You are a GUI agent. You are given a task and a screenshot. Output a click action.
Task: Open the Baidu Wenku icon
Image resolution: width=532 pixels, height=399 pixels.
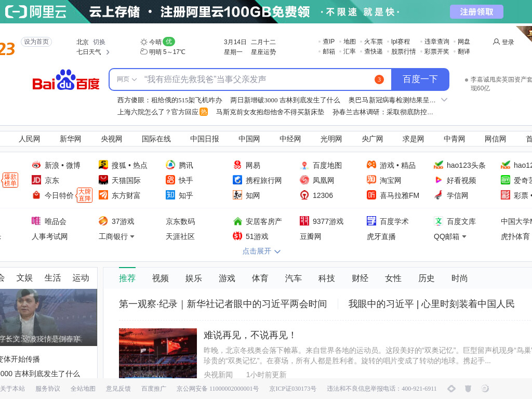tap(438, 221)
